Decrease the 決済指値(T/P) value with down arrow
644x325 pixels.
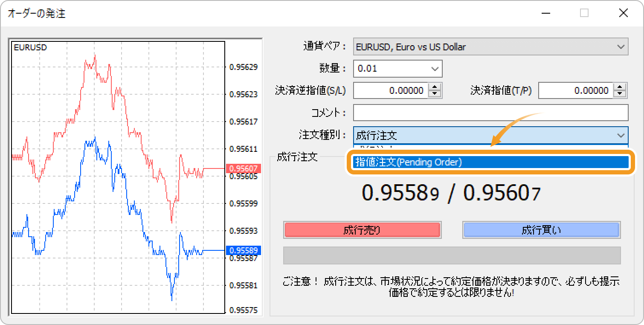click(620, 94)
